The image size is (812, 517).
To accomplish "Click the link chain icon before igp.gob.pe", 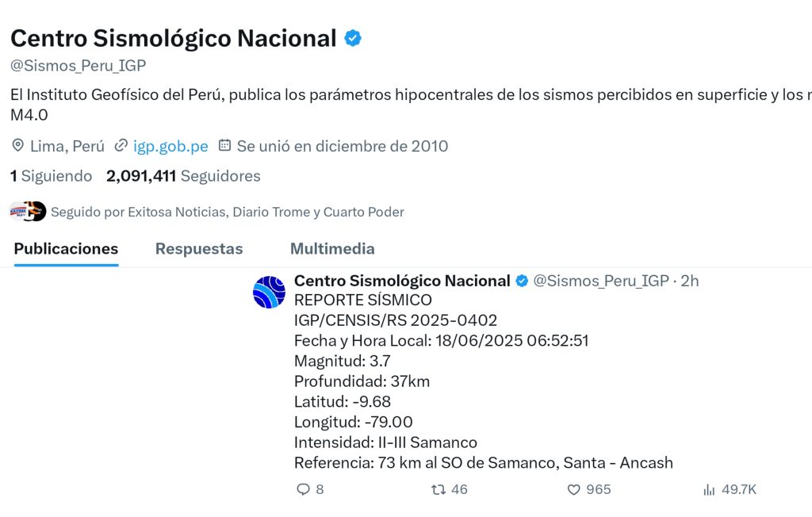I will click(121, 146).
